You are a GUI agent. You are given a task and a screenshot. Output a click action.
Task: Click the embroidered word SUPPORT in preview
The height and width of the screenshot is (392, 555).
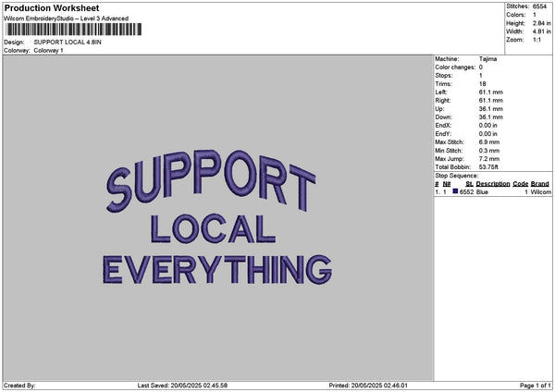211,181
